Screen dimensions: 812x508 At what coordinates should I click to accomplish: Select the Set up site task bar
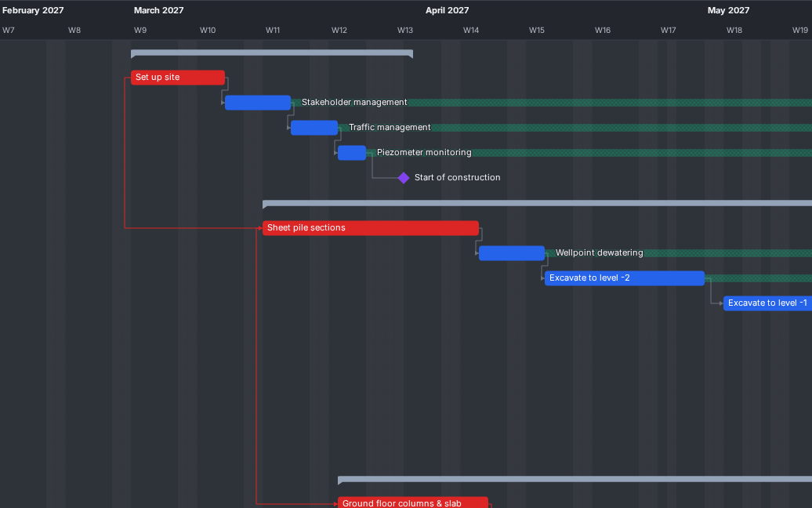click(178, 77)
